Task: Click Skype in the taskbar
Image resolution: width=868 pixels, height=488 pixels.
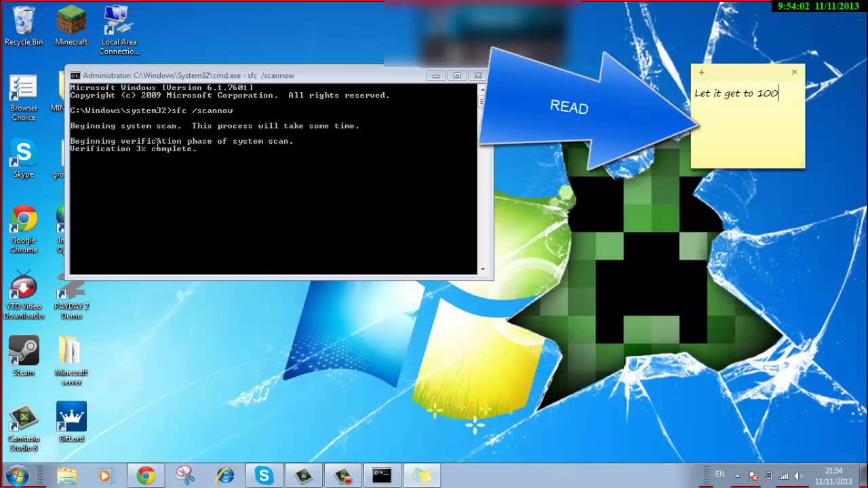Action: [x=264, y=476]
